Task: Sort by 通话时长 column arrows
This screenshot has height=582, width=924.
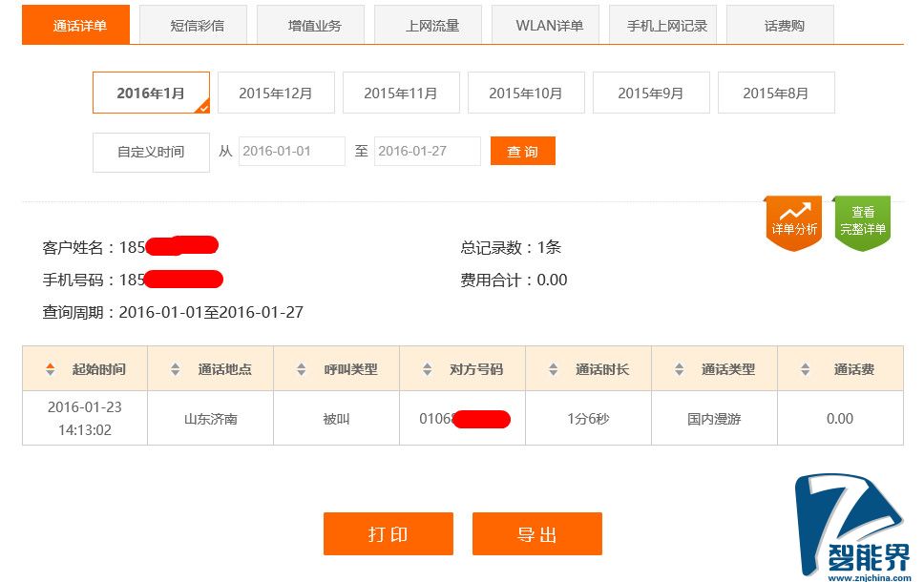Action: 553,369
